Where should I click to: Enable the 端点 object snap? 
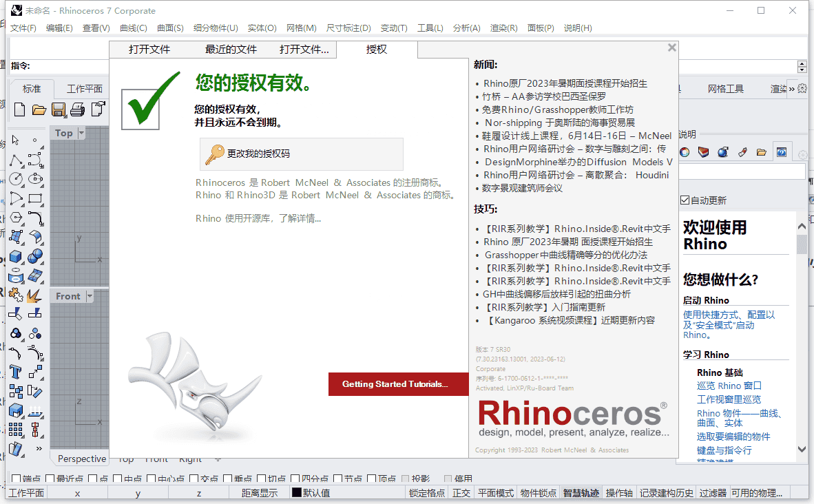click(15, 477)
